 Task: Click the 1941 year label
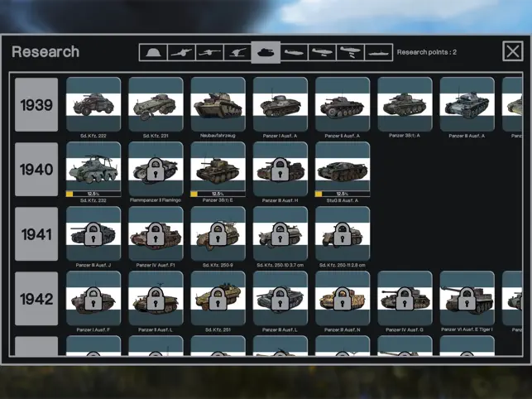tap(36, 234)
